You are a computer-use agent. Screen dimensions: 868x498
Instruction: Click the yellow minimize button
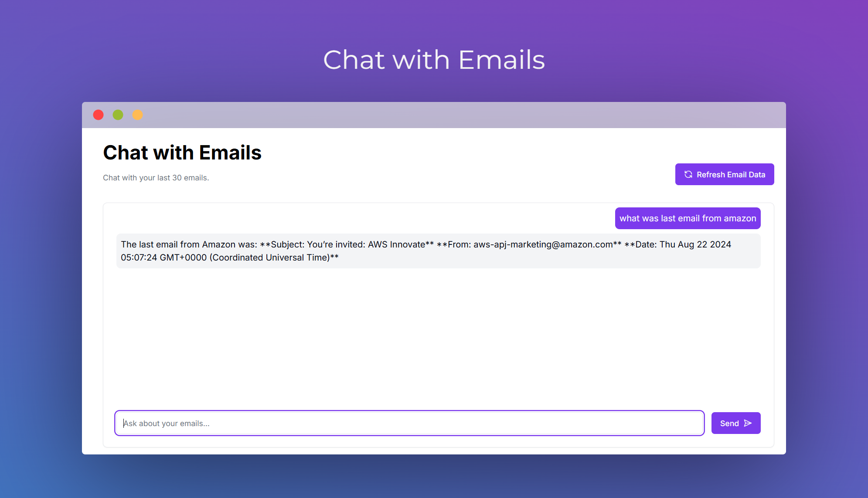click(138, 115)
